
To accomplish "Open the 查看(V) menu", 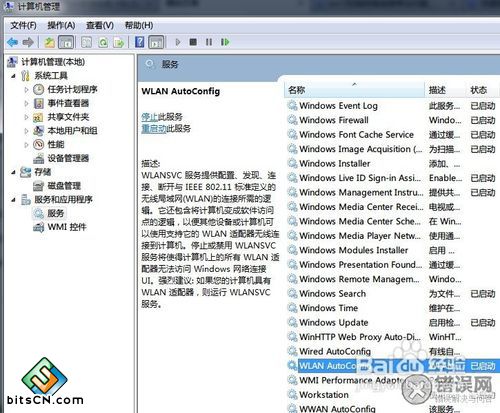I will point(100,25).
